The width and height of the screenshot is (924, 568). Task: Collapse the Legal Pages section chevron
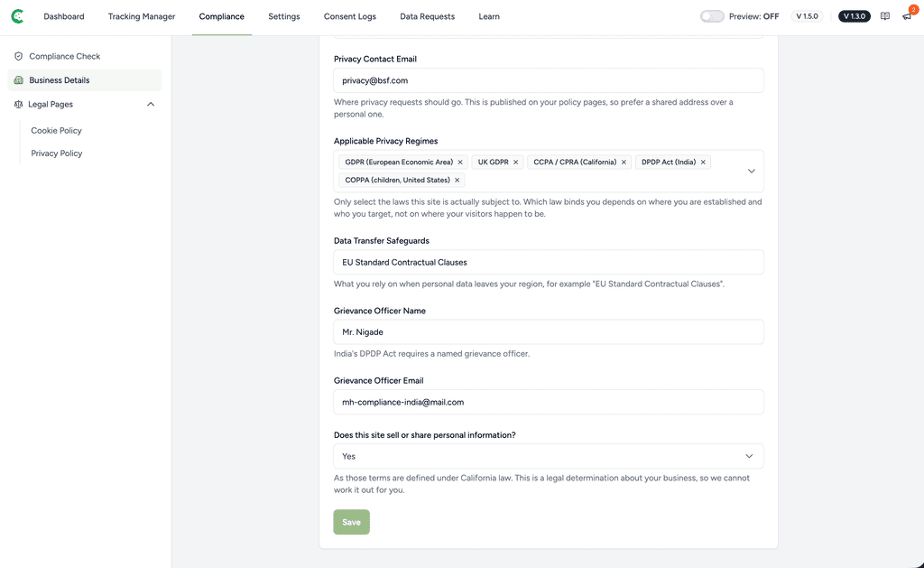[151, 105]
